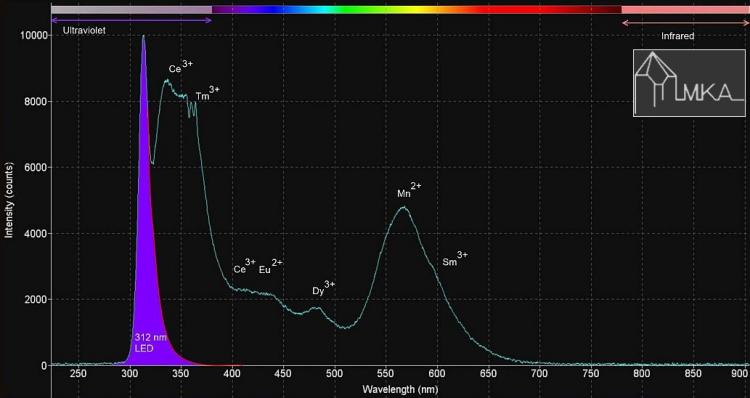Click the 450 wavelength tick label
Screen dimensions: 750x398
(283, 374)
